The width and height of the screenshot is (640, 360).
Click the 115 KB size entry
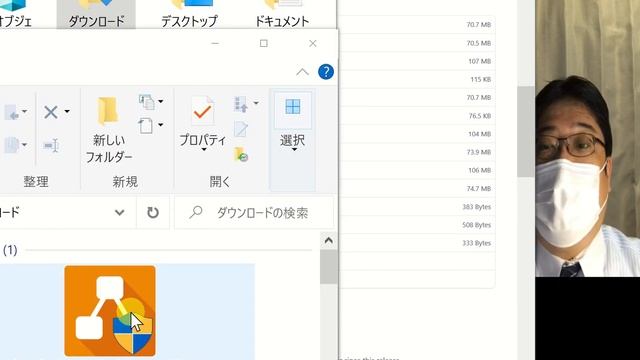pos(480,80)
